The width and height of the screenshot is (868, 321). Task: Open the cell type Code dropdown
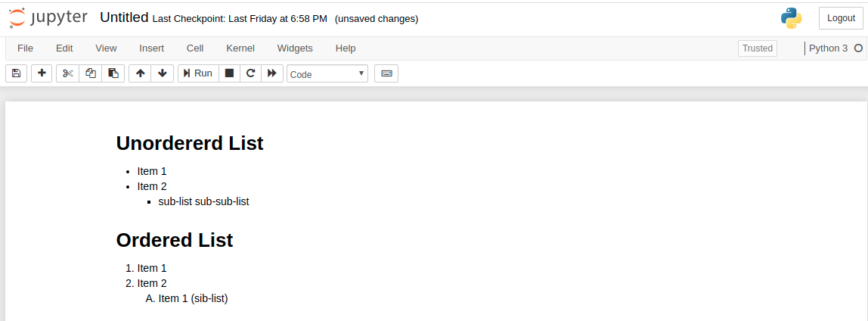click(327, 73)
